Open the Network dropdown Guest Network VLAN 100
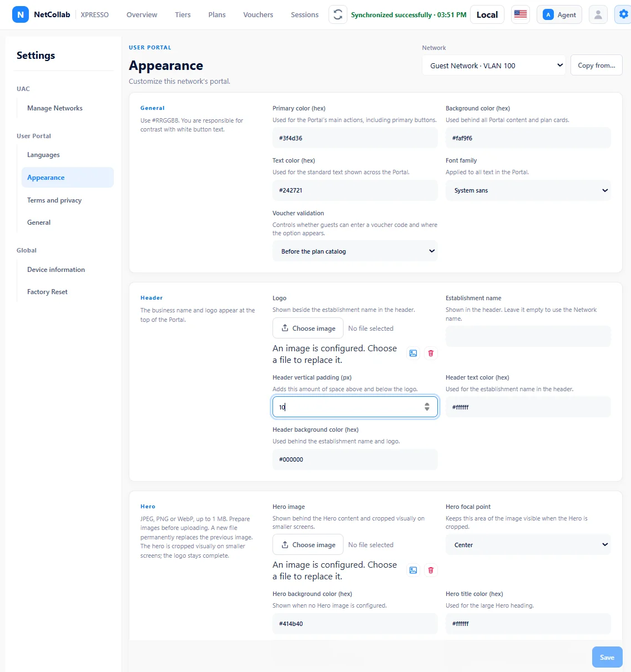The height and width of the screenshot is (672, 631). click(x=494, y=65)
